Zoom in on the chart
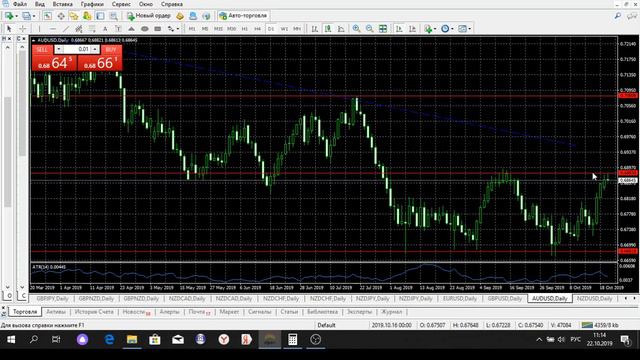Image resolution: width=640 pixels, height=360 pixels. pos(356,29)
